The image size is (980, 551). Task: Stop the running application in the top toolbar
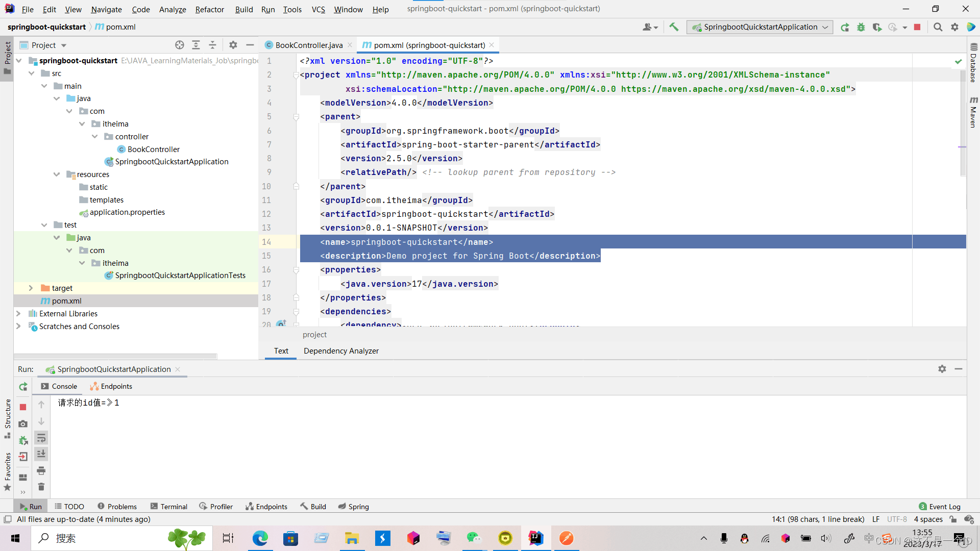click(x=917, y=27)
